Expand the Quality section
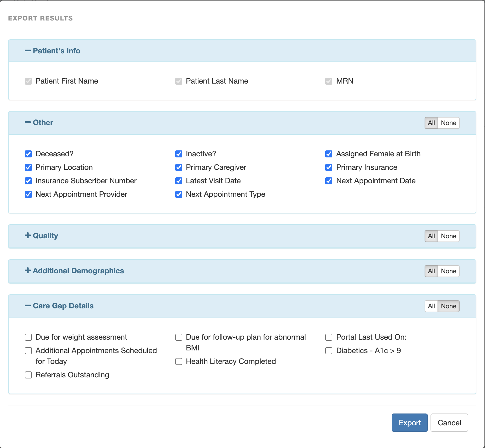 [42, 236]
